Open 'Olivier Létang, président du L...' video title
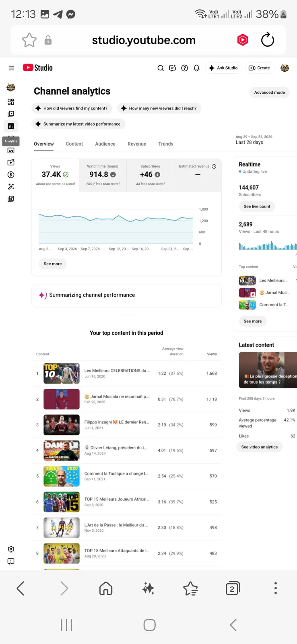This screenshot has width=297, height=644. tap(116, 448)
